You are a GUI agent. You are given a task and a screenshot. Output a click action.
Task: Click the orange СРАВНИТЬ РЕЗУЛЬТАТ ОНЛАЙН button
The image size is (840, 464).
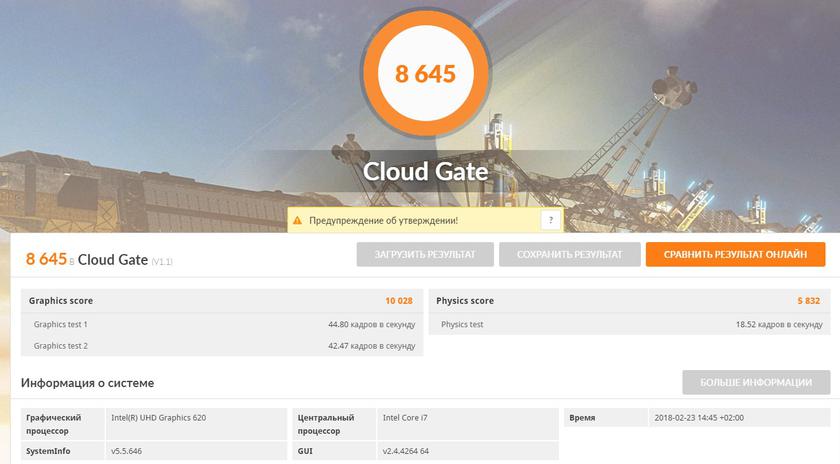point(735,255)
